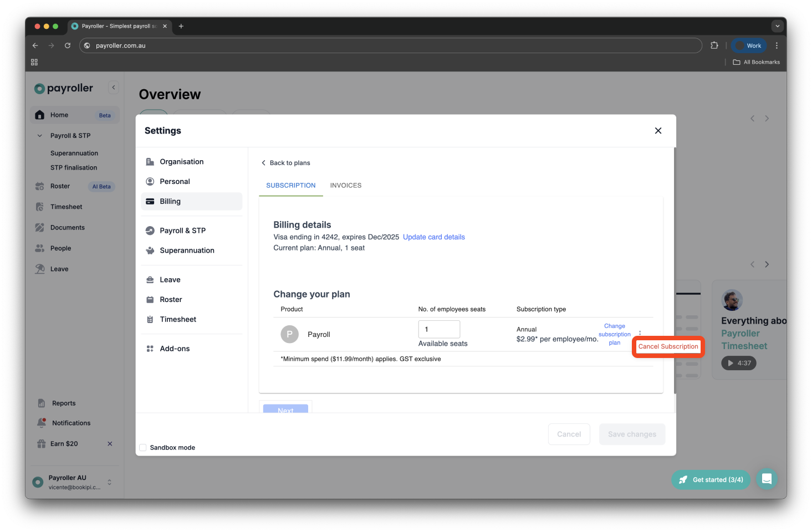Open the chat support widget
This screenshot has width=812, height=532.
[767, 479]
